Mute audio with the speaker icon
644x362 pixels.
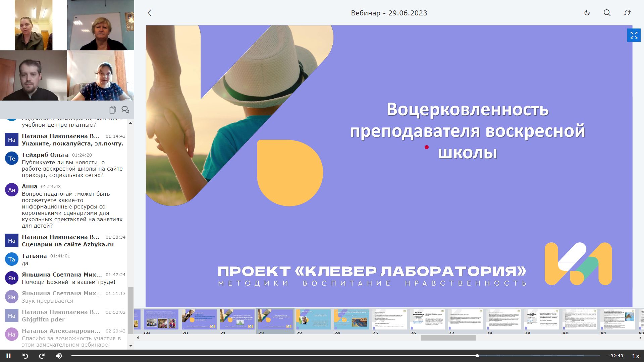click(59, 356)
